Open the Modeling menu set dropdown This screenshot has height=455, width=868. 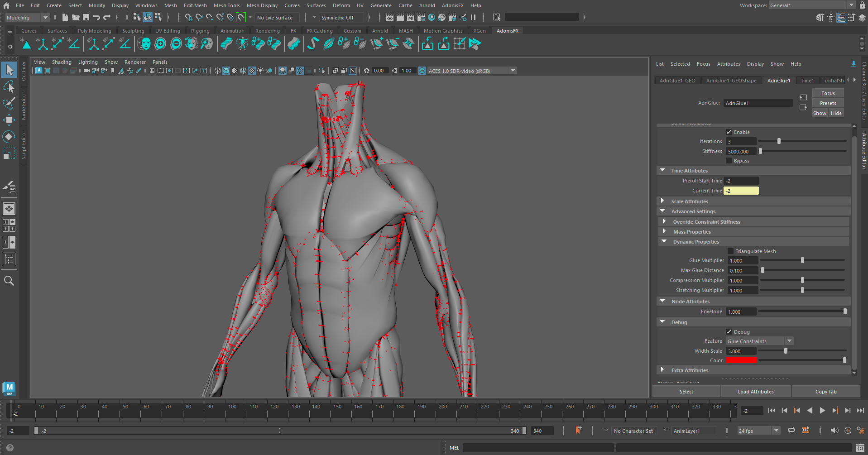(x=27, y=18)
